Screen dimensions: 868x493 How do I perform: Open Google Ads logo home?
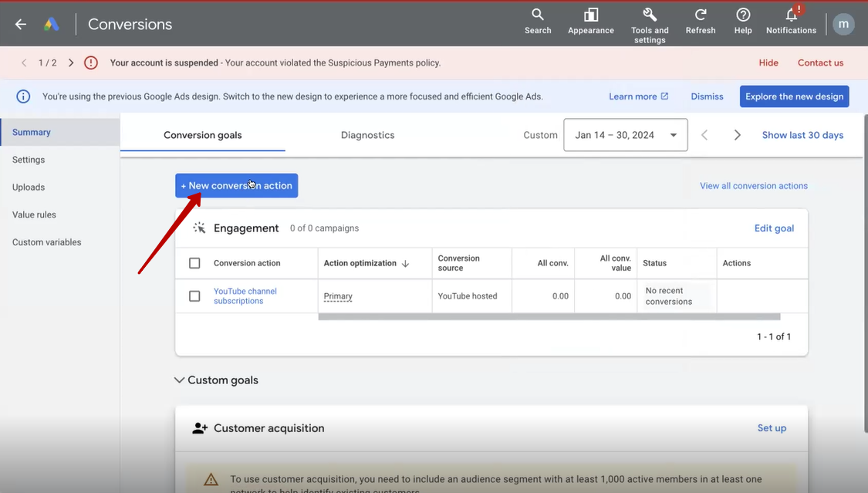pyautogui.click(x=52, y=25)
